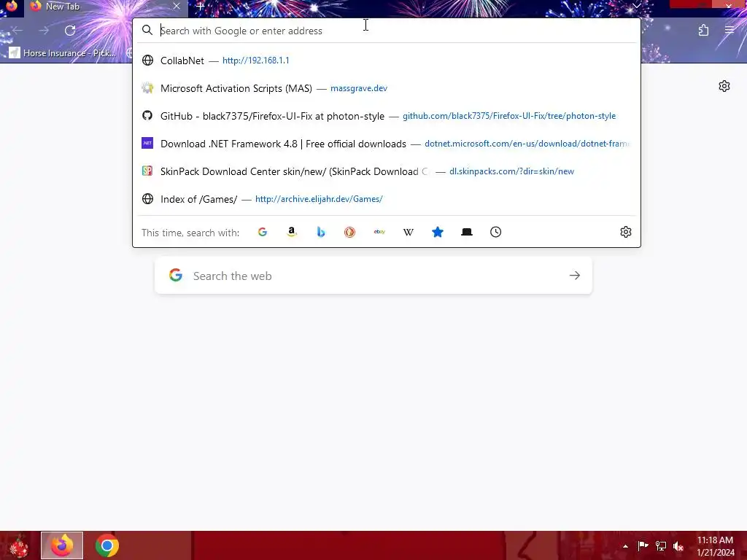Show hidden system tray icons
Screen dimensions: 747x560
625,546
